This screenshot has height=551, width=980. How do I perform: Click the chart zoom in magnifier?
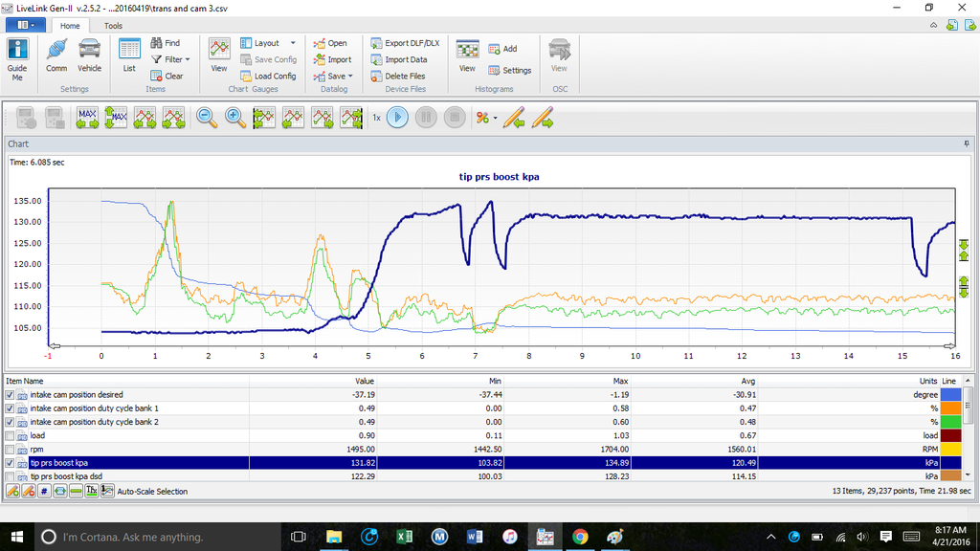pos(235,118)
